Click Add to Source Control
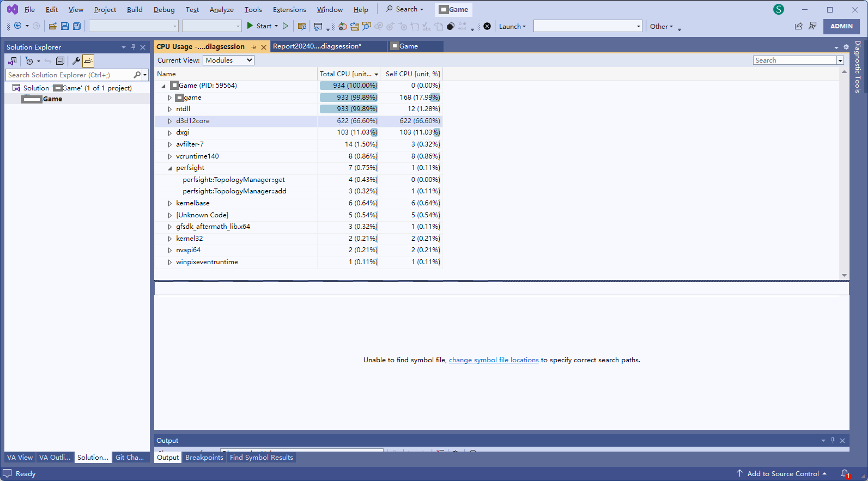 pyautogui.click(x=782, y=473)
